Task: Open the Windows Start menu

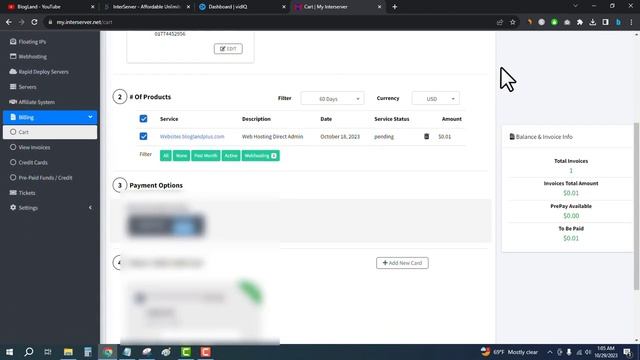Action: pos(9,352)
